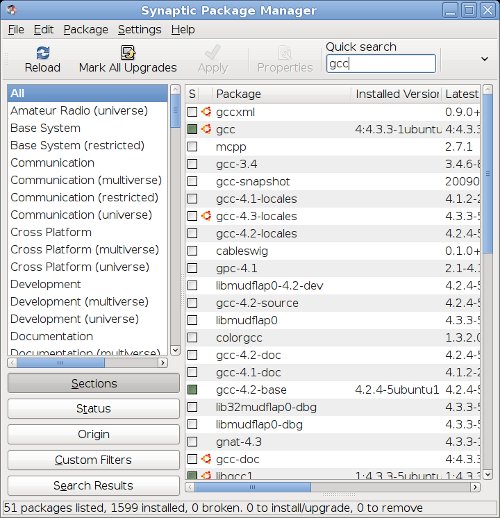
Task: Select Communication (multiverse) section
Action: [87, 180]
